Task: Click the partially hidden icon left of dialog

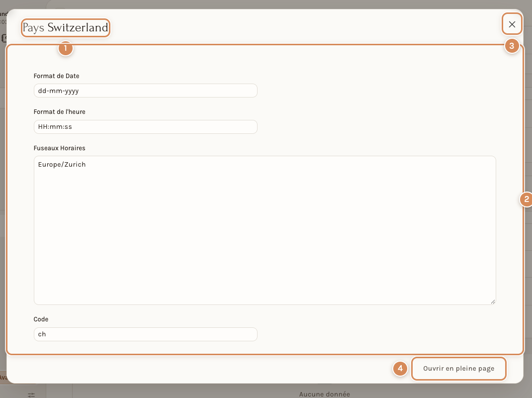Action: 4,38
